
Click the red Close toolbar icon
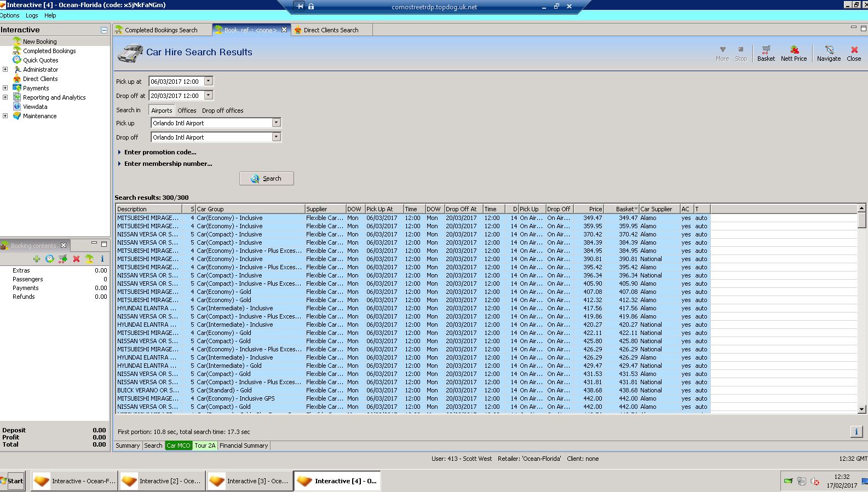pyautogui.click(x=854, y=50)
